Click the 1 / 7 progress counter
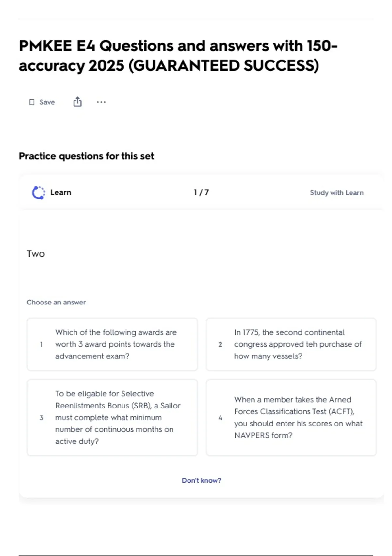This screenshot has height=556, width=392. (201, 192)
